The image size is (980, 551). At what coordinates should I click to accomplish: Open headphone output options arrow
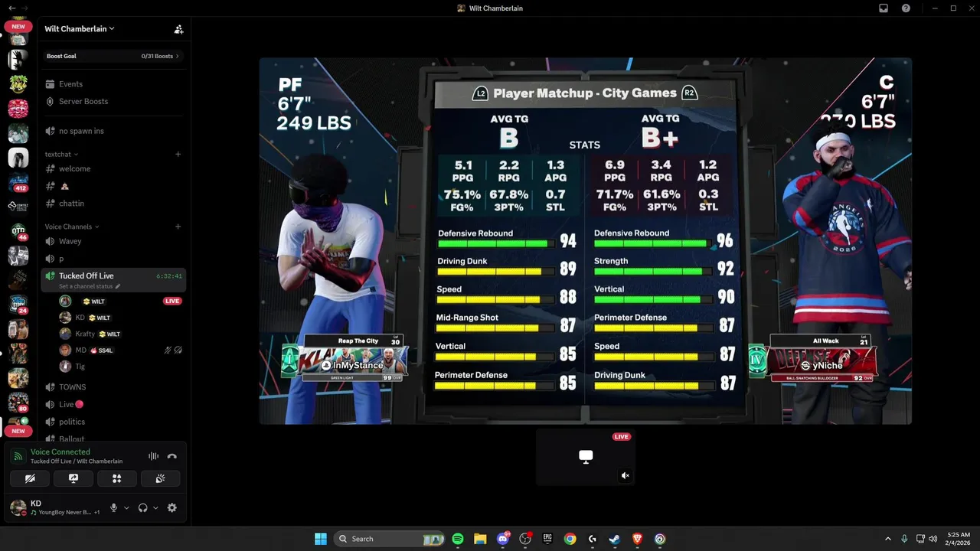[155, 507]
